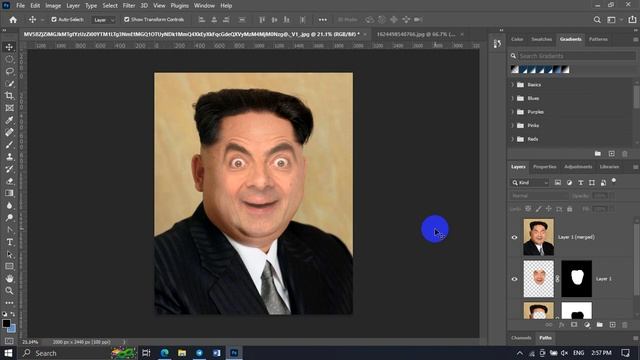Switch to the Properties tab

coord(544,167)
